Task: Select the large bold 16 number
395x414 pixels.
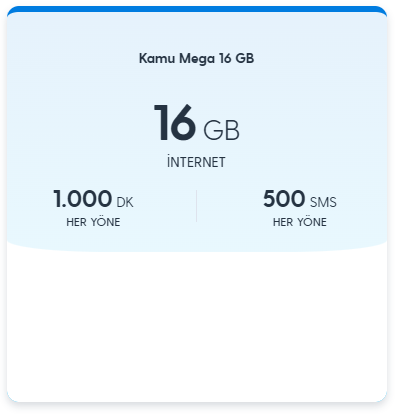Action: point(175,122)
